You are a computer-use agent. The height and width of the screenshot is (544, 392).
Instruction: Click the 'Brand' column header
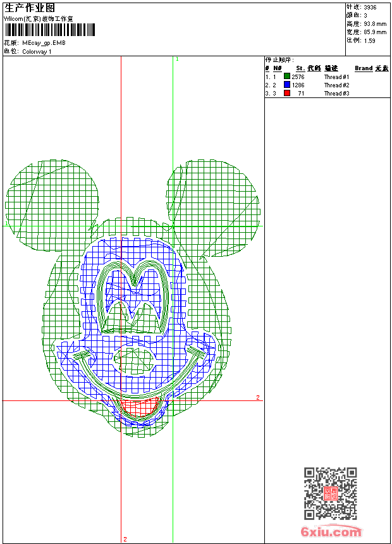(x=364, y=68)
